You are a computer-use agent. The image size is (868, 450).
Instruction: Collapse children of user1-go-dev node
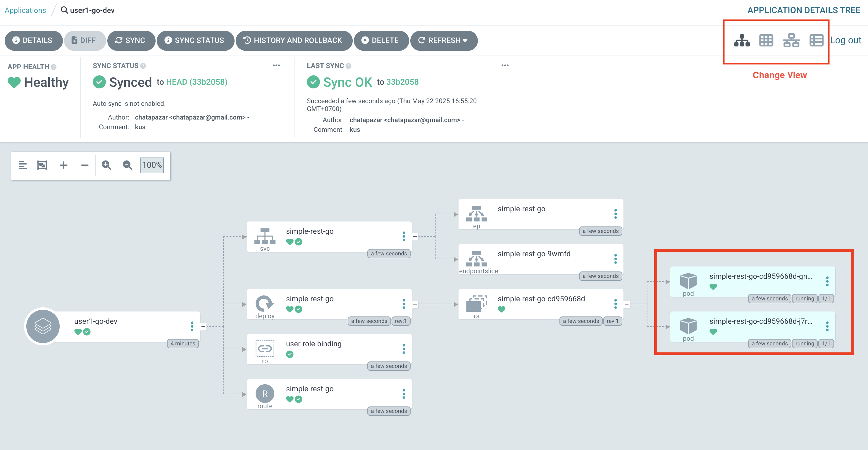203,326
